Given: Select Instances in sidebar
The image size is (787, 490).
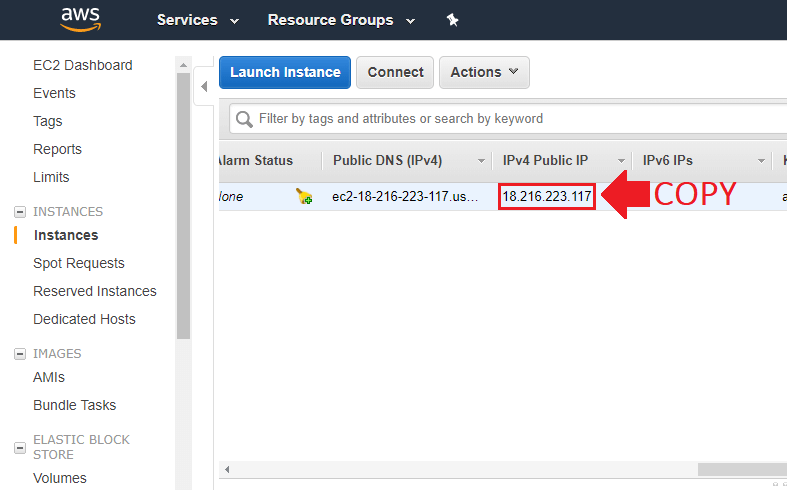Looking at the screenshot, I should pyautogui.click(x=66, y=235).
